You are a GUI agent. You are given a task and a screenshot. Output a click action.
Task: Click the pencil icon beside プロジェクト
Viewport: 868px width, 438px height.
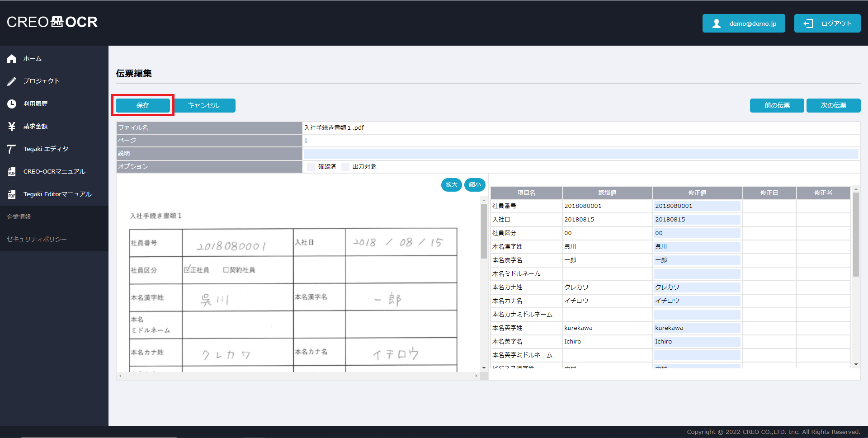[x=12, y=81]
